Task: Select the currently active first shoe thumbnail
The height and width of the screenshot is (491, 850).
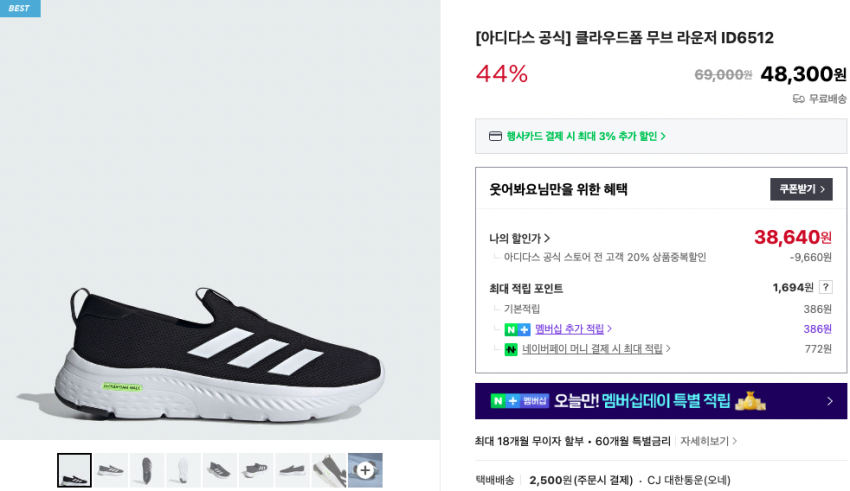Action: [74, 470]
